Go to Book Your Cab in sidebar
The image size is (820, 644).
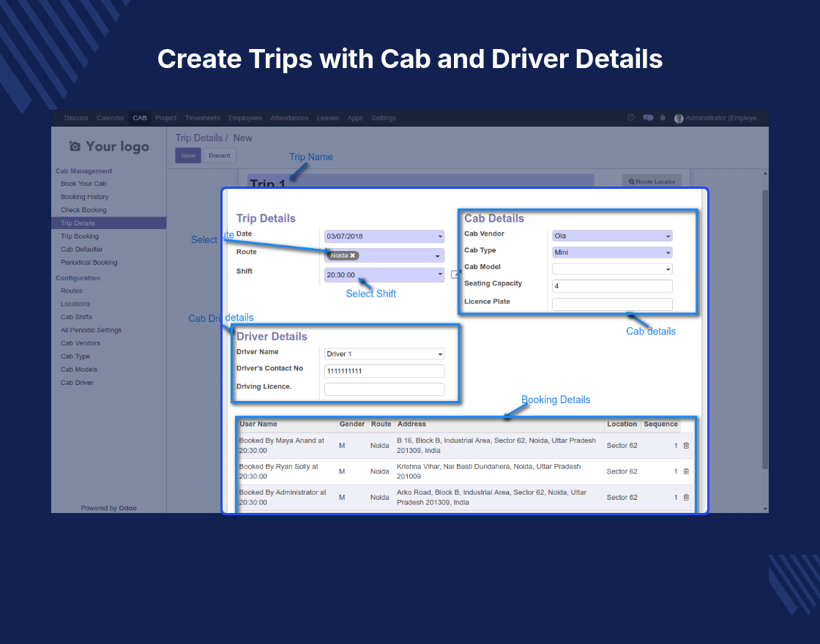click(x=83, y=184)
